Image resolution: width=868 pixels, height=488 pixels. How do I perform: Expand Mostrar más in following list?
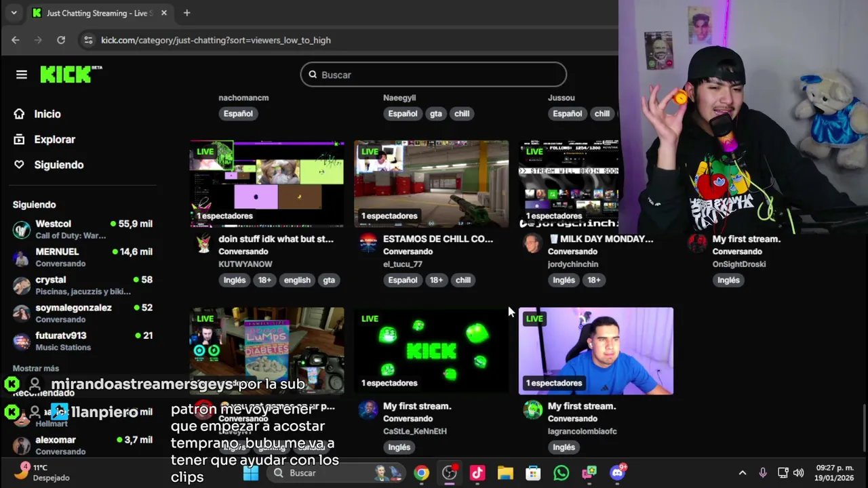(x=36, y=368)
